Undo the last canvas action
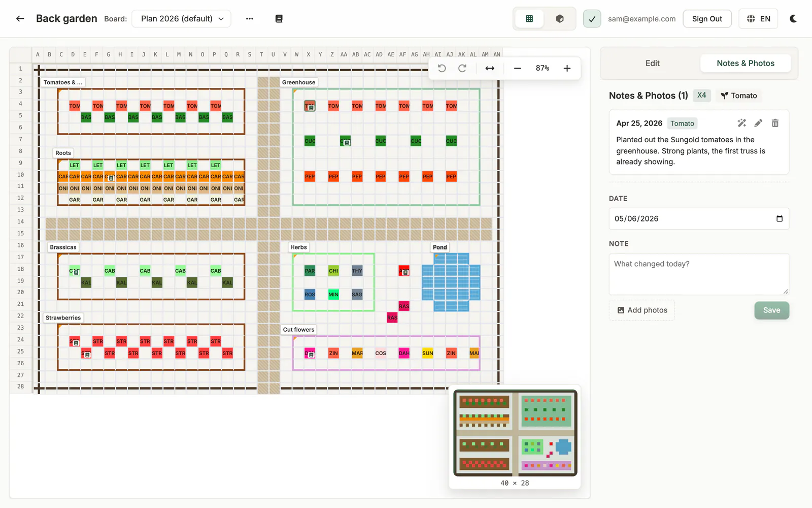The width and height of the screenshot is (812, 508). 442,68
